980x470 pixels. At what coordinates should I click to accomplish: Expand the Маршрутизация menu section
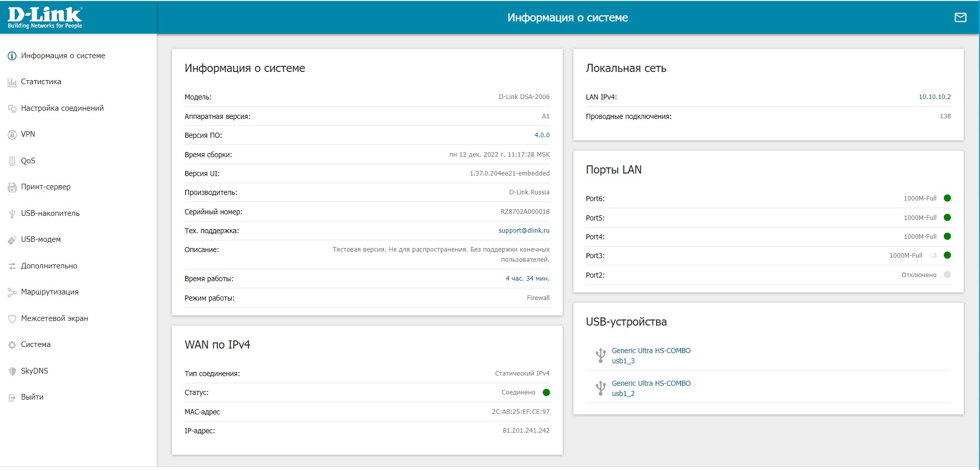49,292
